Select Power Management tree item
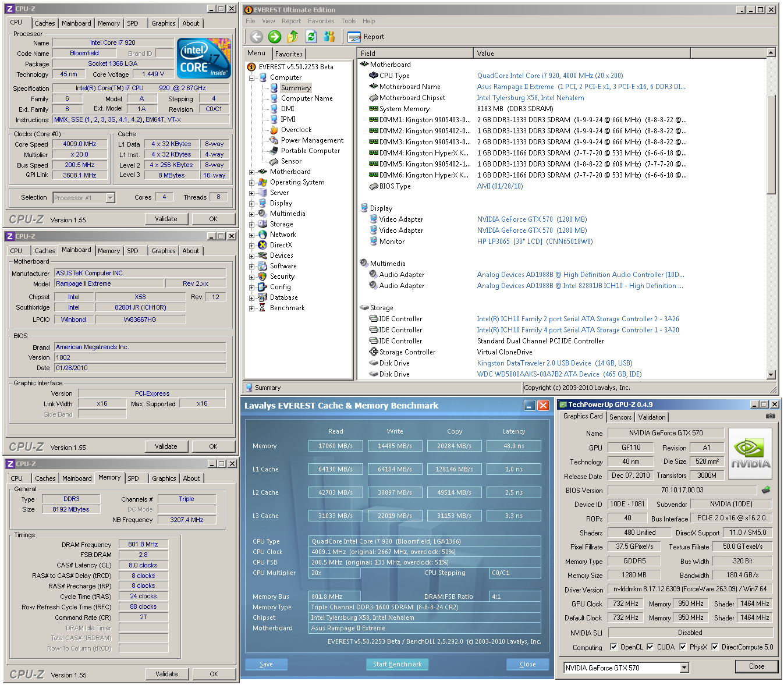Screen dimensions: 784x685 tap(312, 140)
